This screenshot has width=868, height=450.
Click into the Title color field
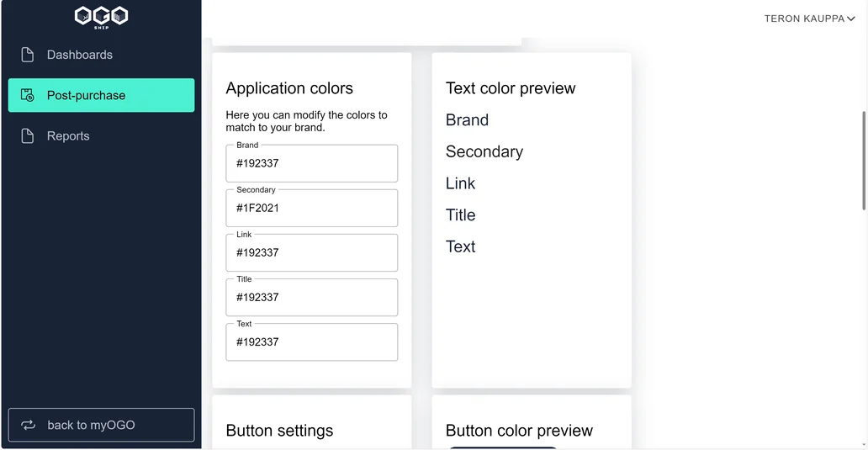(312, 298)
